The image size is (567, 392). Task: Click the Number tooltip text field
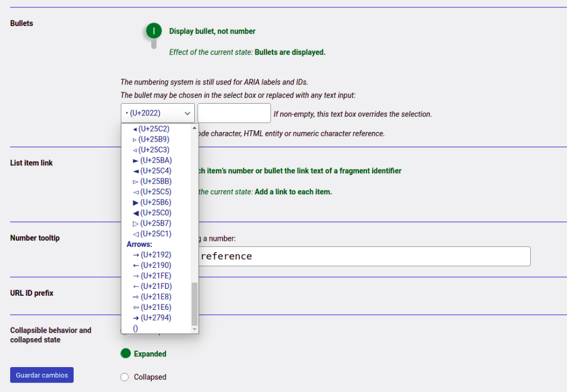point(364,257)
